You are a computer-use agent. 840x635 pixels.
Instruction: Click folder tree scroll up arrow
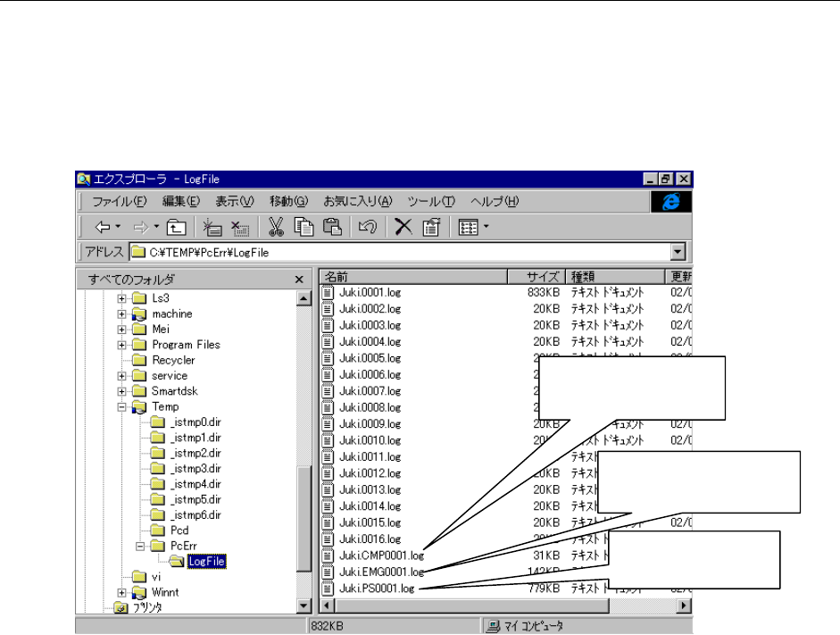[304, 298]
